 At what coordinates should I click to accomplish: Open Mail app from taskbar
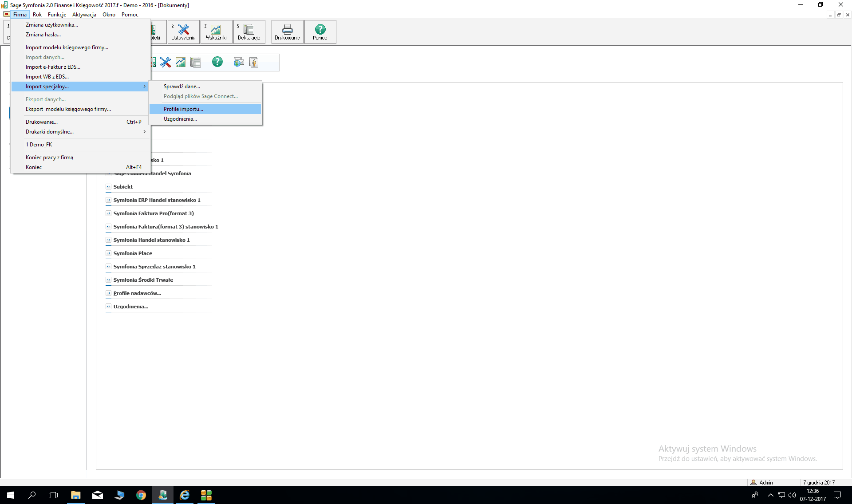pyautogui.click(x=98, y=495)
